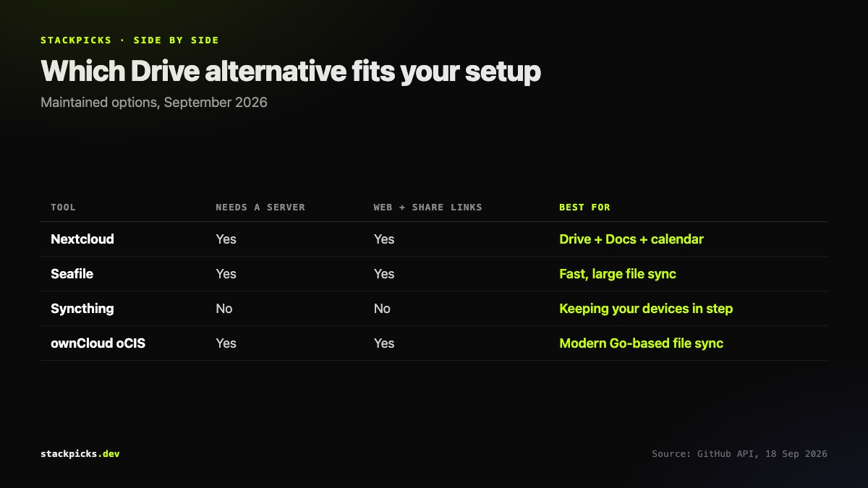Select the 'Nextcloud' tool name

82,239
